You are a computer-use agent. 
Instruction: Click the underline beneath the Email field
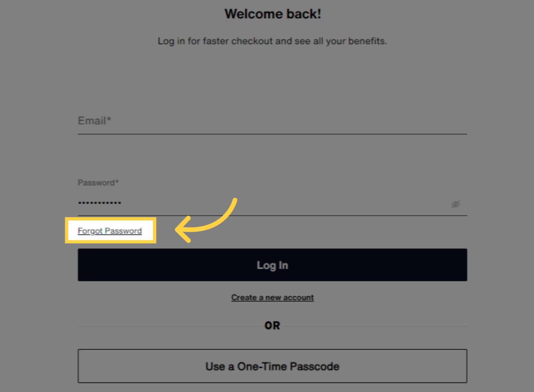(x=272, y=134)
